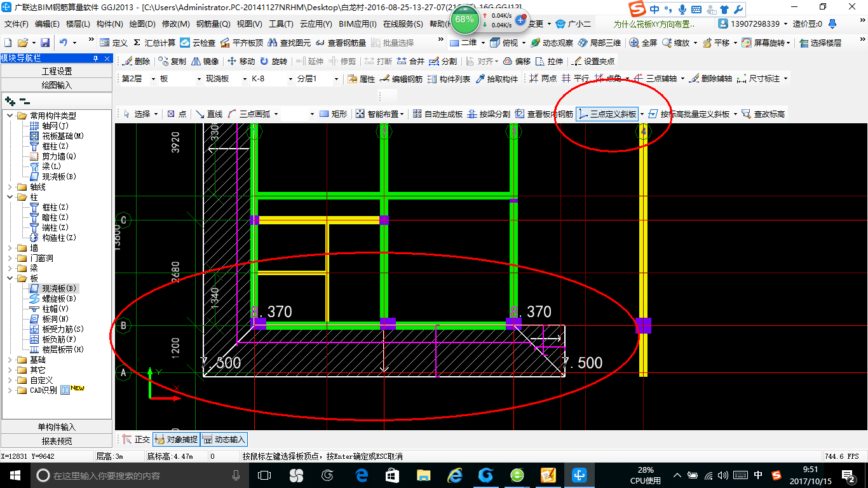This screenshot has height=488, width=868.
Task: Open 设置夹点 grip settings
Action: [593, 61]
